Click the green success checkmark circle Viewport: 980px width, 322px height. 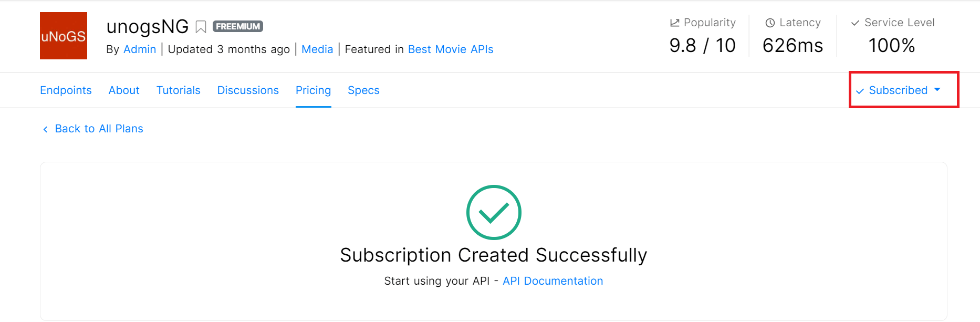click(494, 212)
